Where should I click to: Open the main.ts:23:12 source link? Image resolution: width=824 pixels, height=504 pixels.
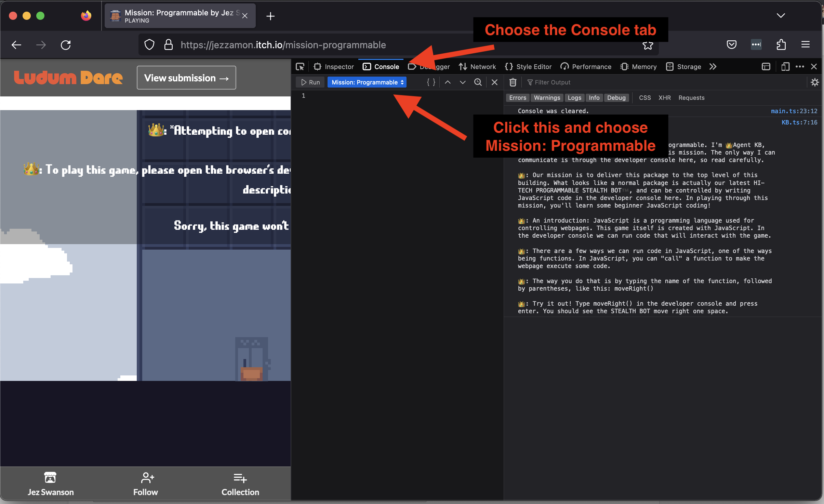794,111
